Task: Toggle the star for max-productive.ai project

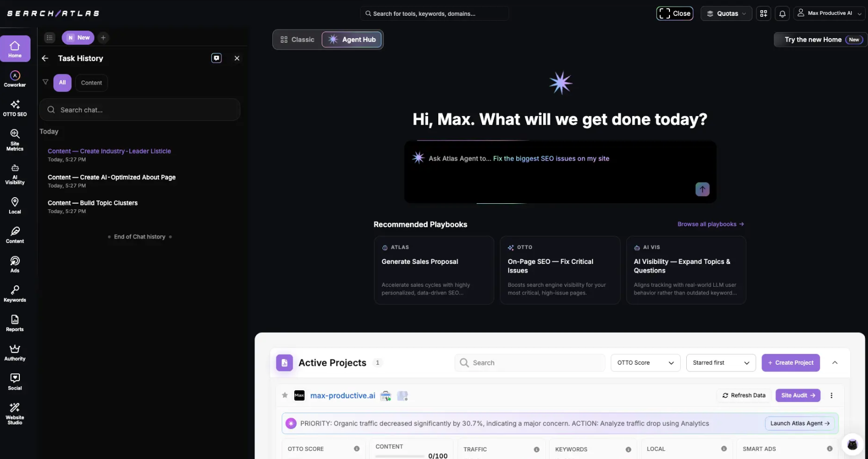Action: [285, 395]
